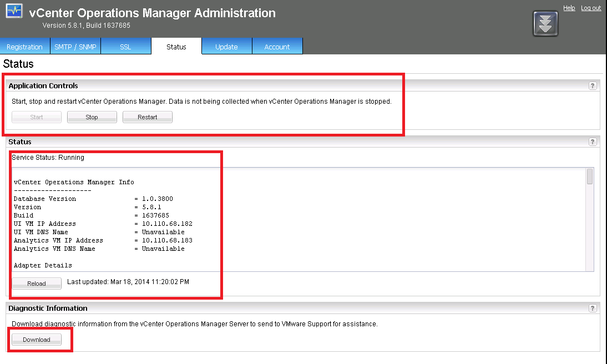Download the diagnostic information
Image resolution: width=607 pixels, height=364 pixels.
pos(37,340)
